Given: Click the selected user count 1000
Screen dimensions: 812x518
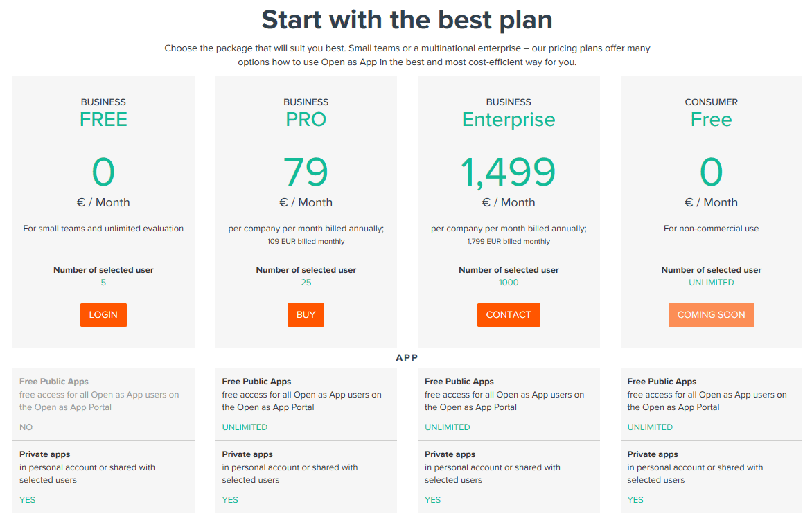Looking at the screenshot, I should coord(509,283).
